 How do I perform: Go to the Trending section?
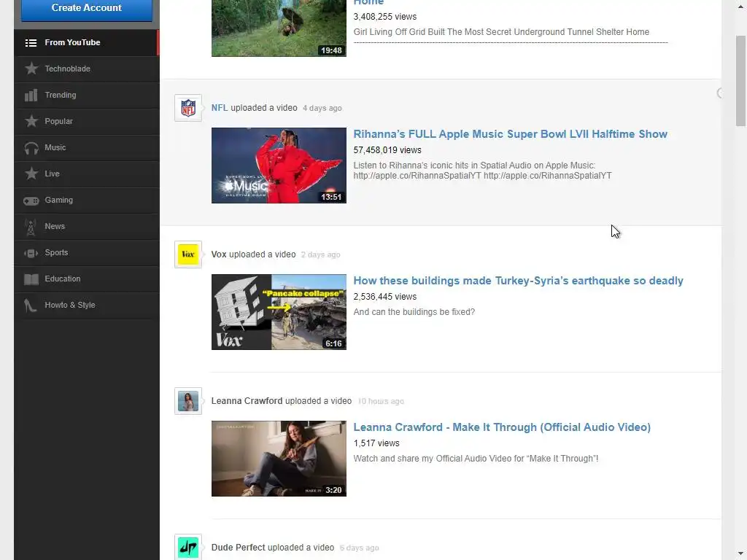pos(87,95)
